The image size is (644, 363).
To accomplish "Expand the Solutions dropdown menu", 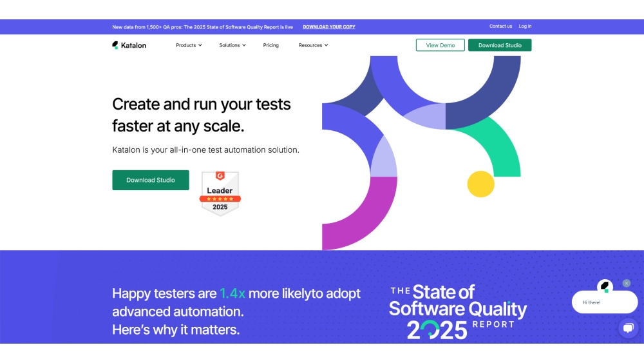I will point(232,45).
